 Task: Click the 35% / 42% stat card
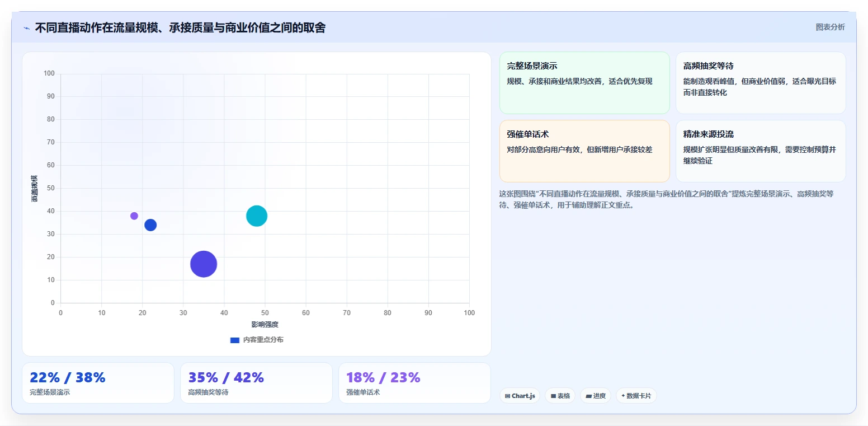(256, 383)
